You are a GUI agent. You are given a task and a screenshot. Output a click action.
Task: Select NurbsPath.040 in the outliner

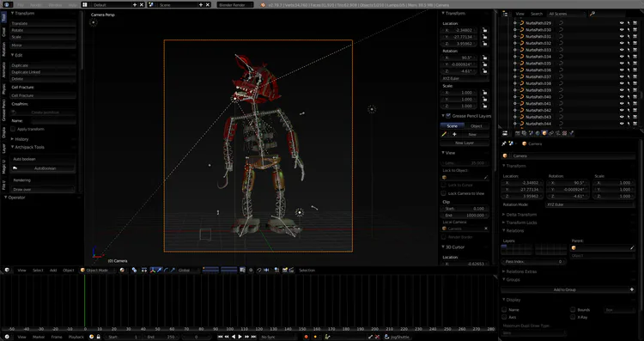point(538,97)
